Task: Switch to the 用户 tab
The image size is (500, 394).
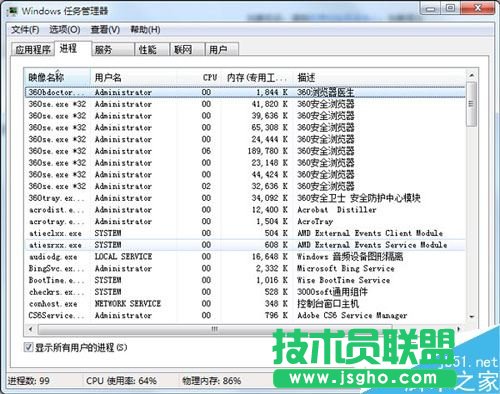Action: pos(222,50)
